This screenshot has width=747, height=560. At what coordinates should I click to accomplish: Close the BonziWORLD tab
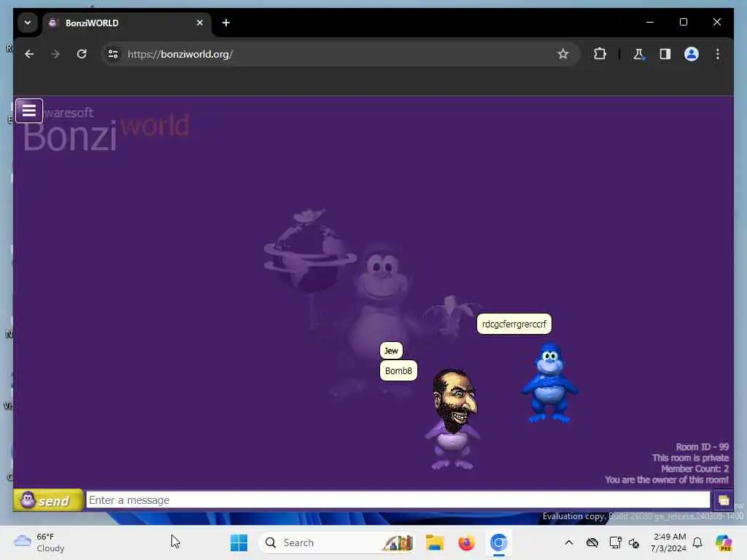coord(200,23)
